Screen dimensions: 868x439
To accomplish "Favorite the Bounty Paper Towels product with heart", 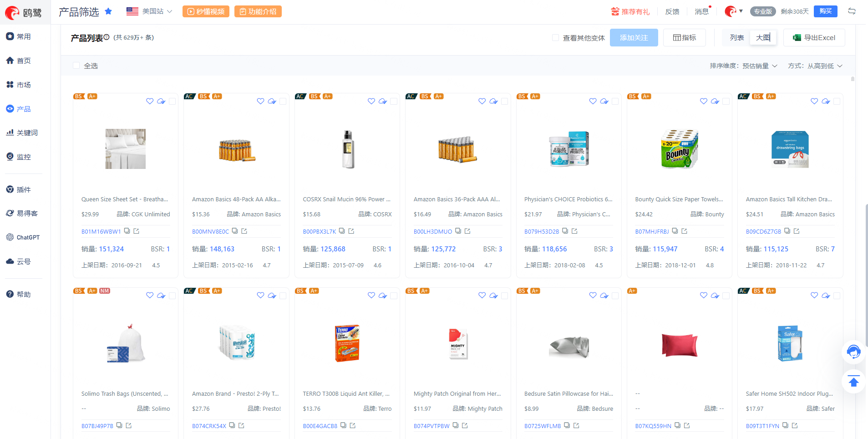I will pyautogui.click(x=704, y=101).
